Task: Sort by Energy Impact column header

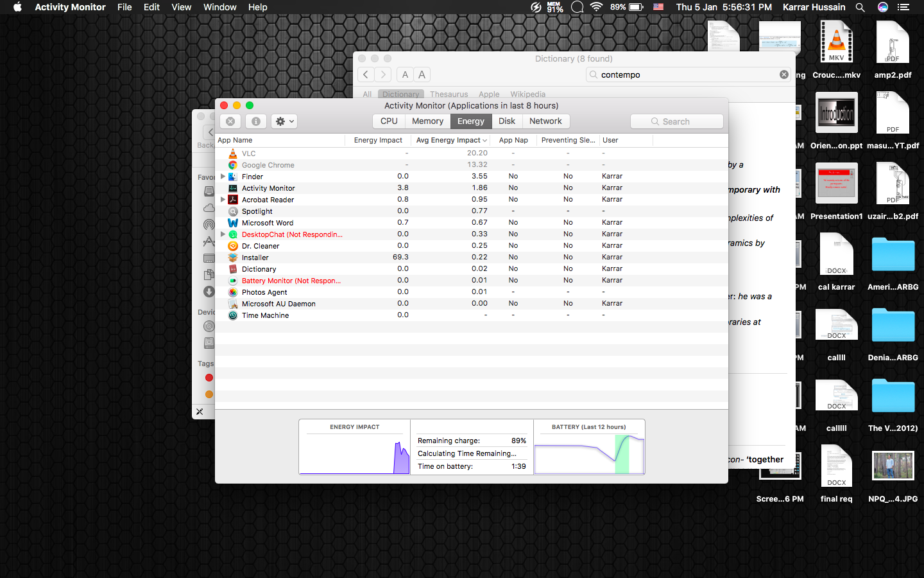Action: pyautogui.click(x=378, y=140)
